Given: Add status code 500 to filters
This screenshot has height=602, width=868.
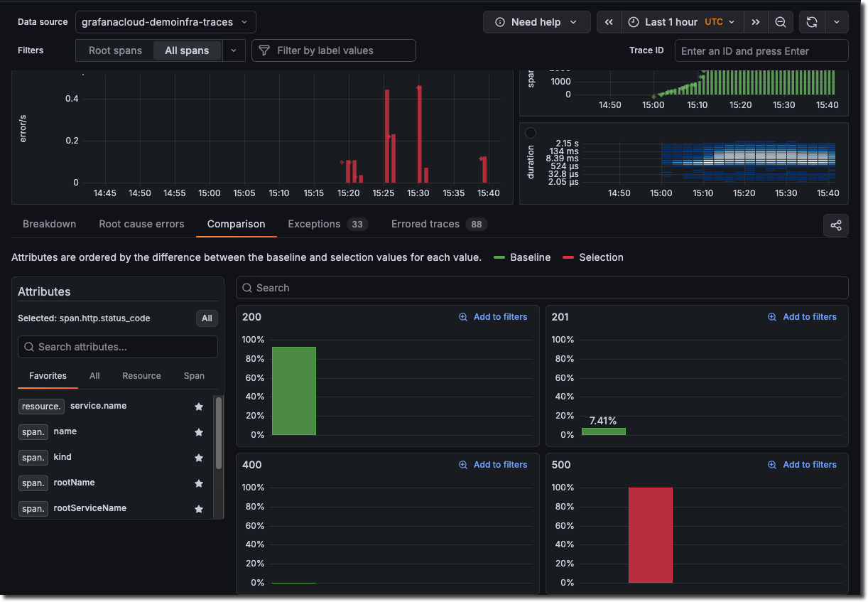Looking at the screenshot, I should [802, 465].
